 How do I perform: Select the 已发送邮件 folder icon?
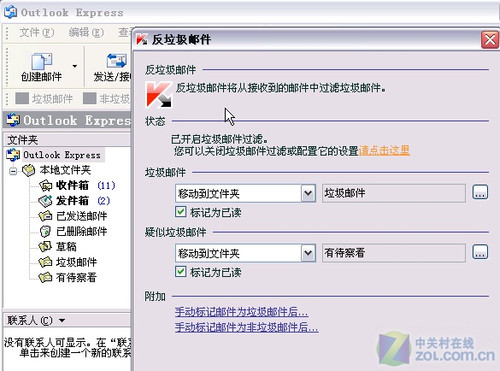[x=45, y=216]
